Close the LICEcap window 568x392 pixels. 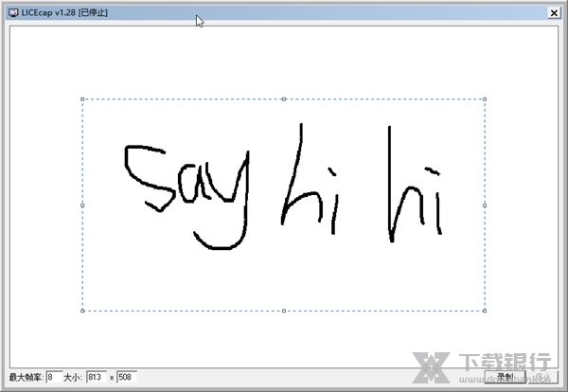tap(554, 12)
